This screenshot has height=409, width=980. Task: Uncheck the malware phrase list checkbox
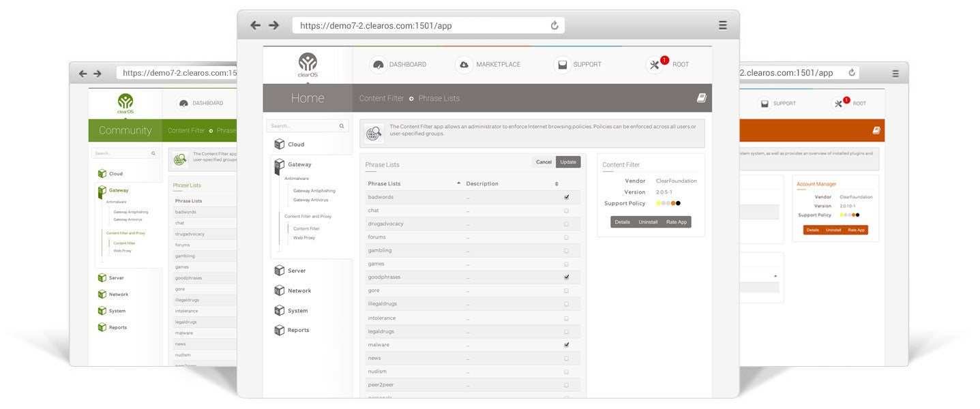pos(566,345)
